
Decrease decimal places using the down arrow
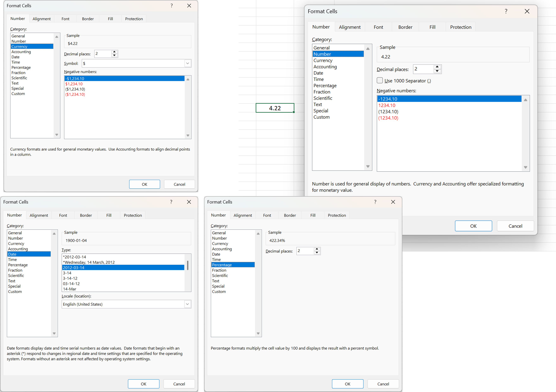[x=114, y=55]
